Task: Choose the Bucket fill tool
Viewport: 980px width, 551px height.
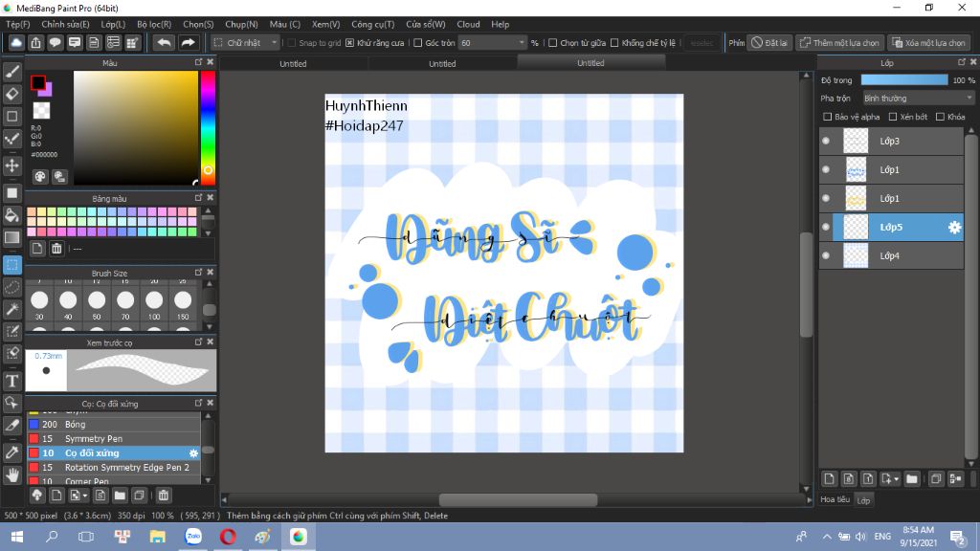Action: point(11,215)
